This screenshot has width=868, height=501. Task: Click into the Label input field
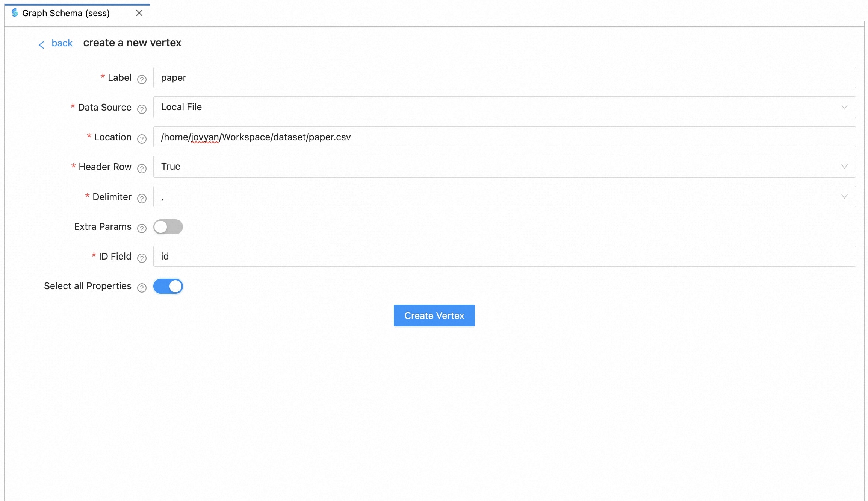(504, 77)
